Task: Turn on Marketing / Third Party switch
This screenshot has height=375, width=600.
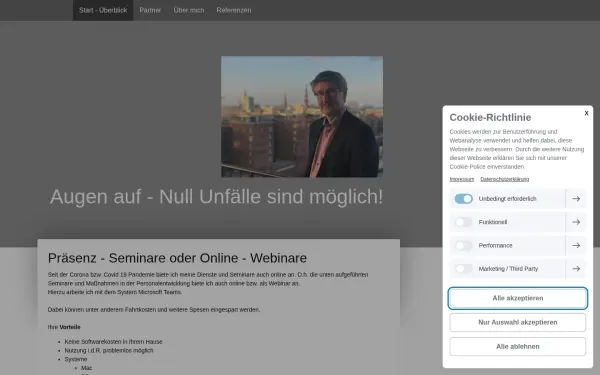Action: [x=463, y=269]
